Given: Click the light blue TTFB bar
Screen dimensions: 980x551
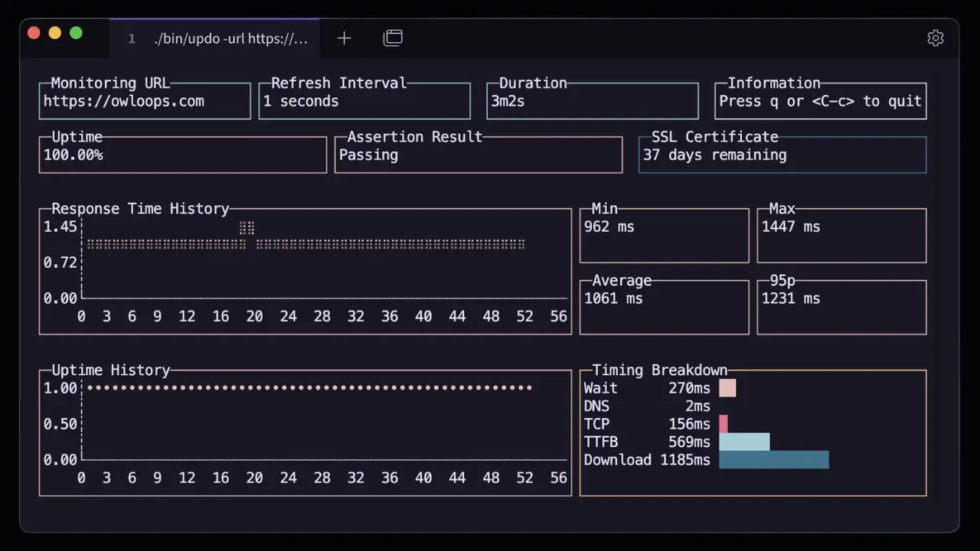Looking at the screenshot, I should [744, 442].
